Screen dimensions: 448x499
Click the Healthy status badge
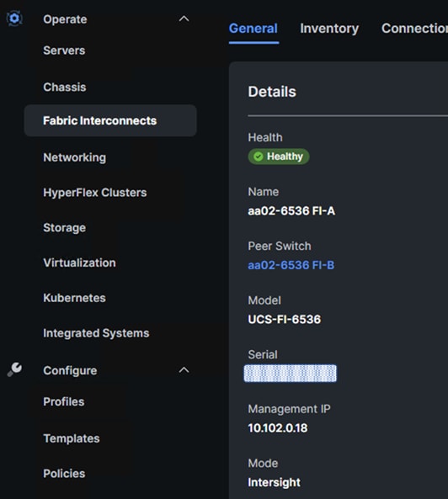click(279, 157)
